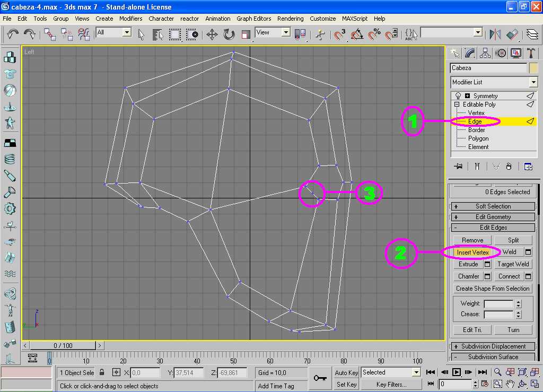Viewport: 543px width, 392px height.
Task: Toggle the Spinner Snap button
Action: coord(392,34)
